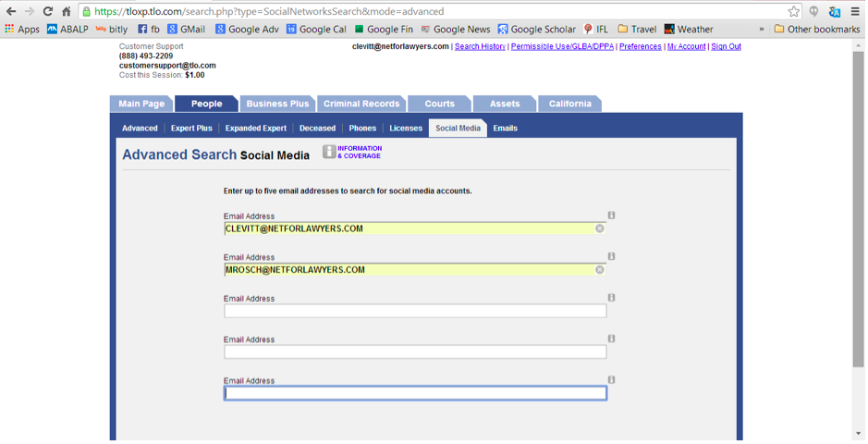868x444 pixels.
Task: Open bitly bookmark
Action: tap(111, 30)
